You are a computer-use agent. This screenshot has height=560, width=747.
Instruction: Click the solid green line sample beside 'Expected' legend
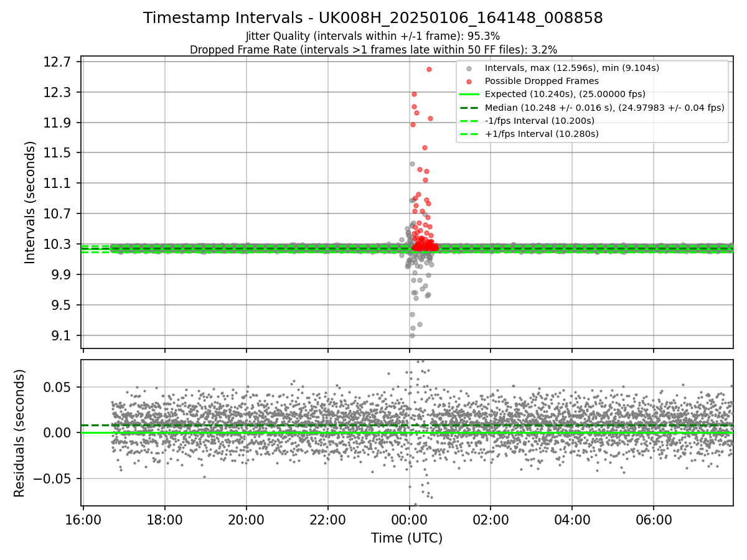point(469,95)
